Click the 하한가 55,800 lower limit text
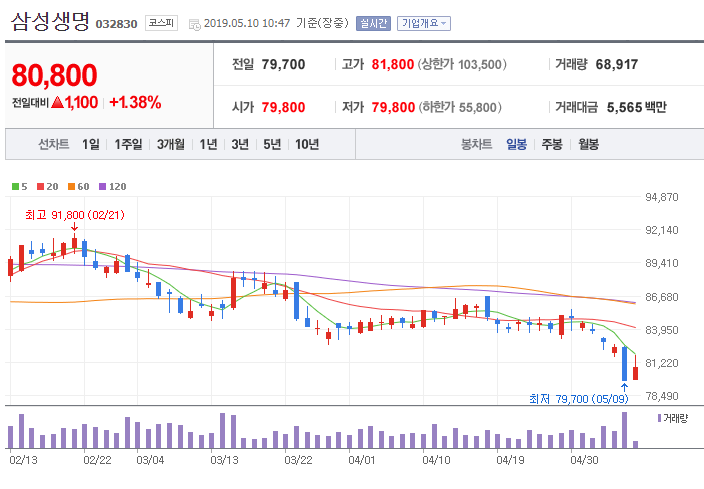The width and height of the screenshot is (704, 489). click(460, 107)
